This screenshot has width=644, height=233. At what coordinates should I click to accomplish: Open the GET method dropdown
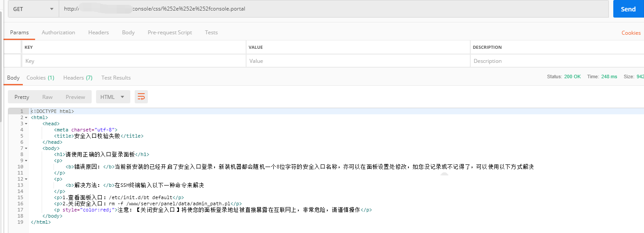[33, 9]
